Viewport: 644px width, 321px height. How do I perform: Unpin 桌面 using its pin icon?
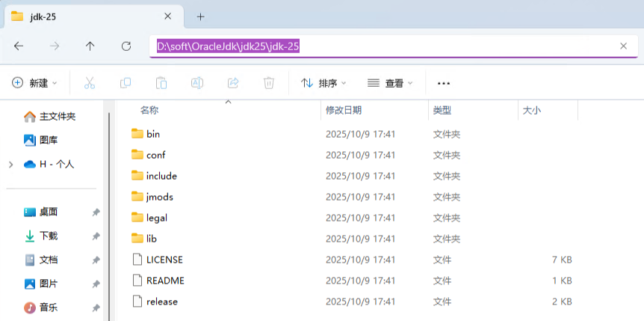pos(96,213)
